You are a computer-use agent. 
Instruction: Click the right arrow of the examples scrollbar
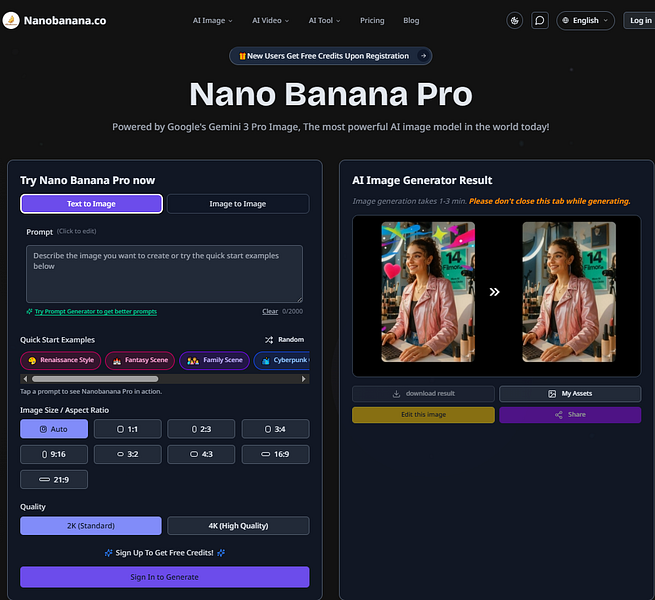click(x=304, y=379)
